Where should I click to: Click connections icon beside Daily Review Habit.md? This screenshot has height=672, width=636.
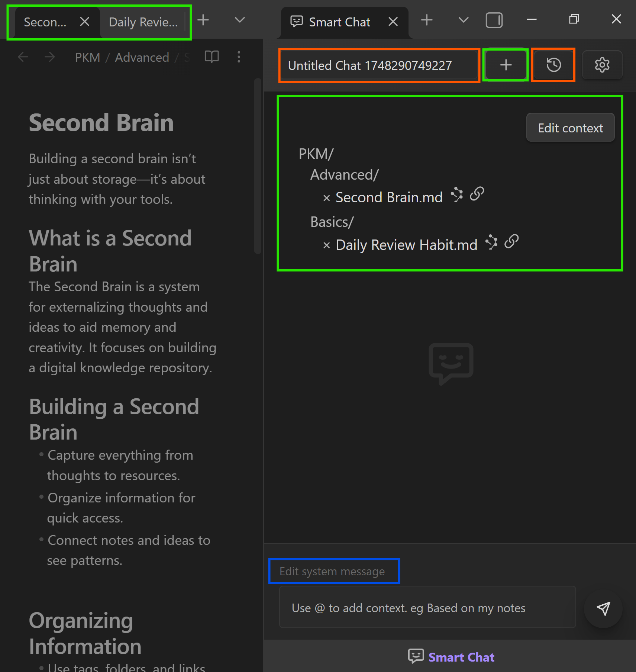coord(491,242)
